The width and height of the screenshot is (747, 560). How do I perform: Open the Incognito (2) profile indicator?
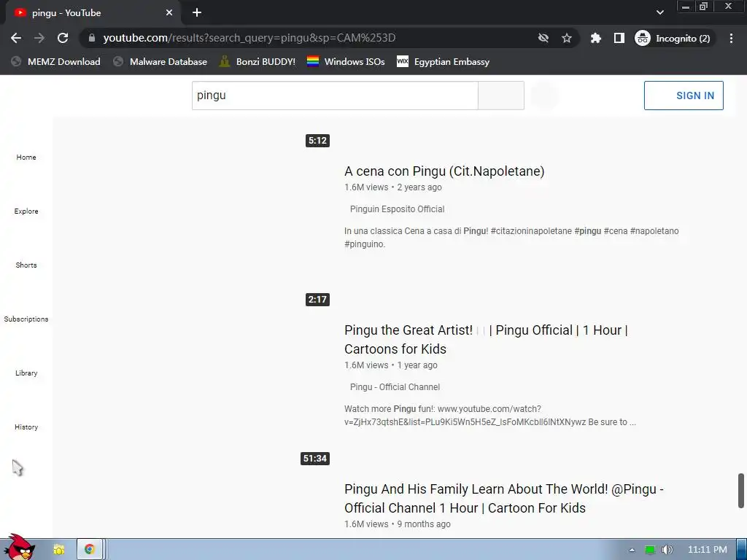(673, 38)
